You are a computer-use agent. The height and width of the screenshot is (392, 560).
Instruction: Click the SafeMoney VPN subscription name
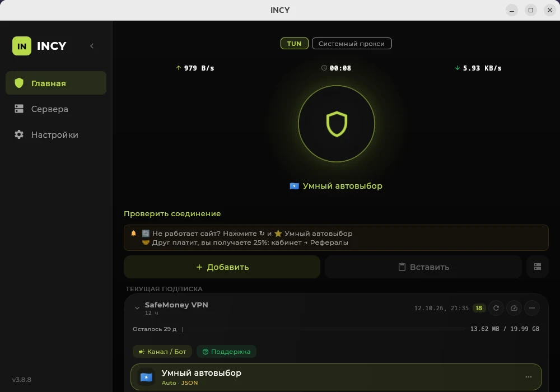(176, 305)
